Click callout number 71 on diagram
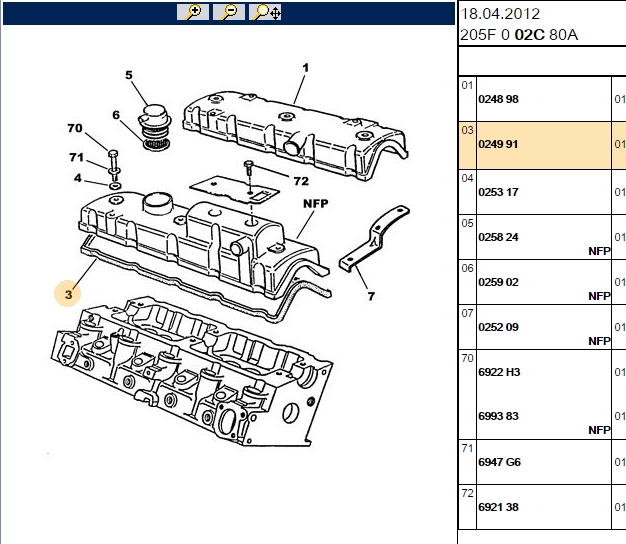626x544 pixels. click(76, 157)
